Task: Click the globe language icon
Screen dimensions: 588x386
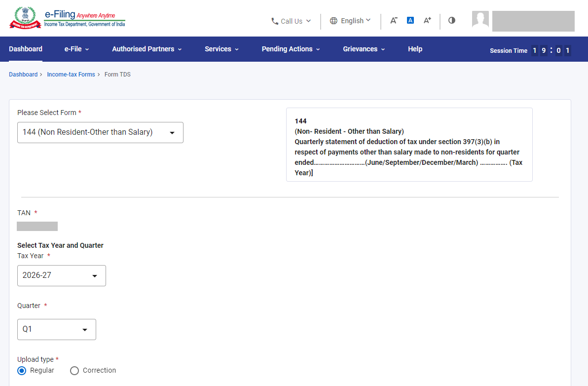Action: tap(333, 21)
